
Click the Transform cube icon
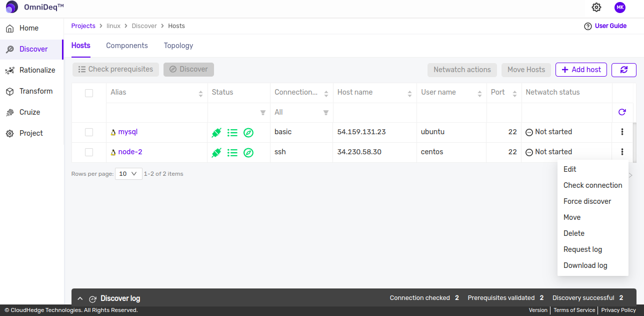point(9,92)
